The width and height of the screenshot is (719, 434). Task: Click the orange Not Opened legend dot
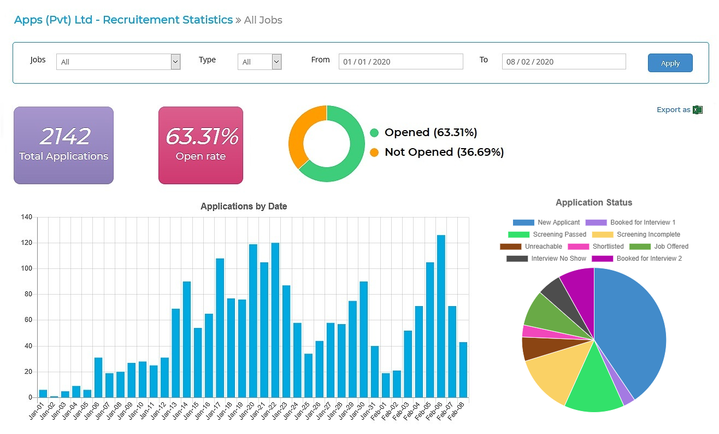pyautogui.click(x=374, y=153)
